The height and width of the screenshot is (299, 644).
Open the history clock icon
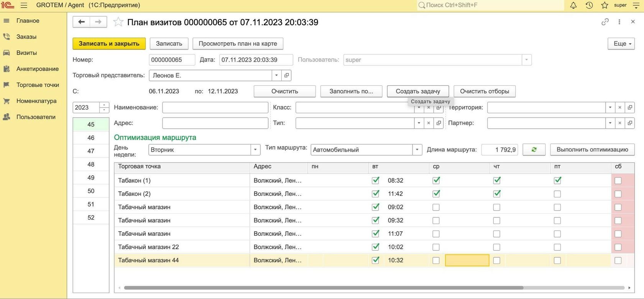point(589,5)
